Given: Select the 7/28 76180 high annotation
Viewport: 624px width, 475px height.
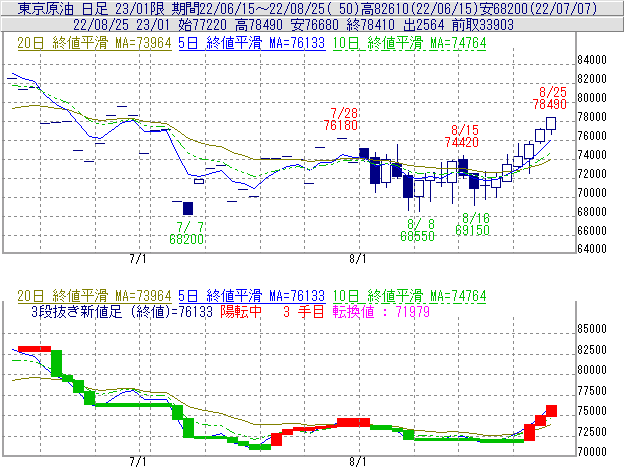Looking at the screenshot, I should tap(341, 119).
